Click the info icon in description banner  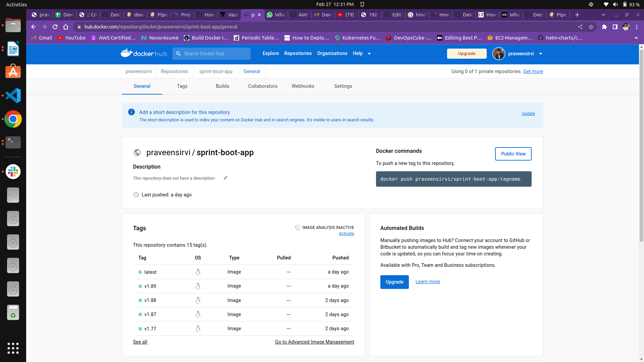pyautogui.click(x=131, y=112)
